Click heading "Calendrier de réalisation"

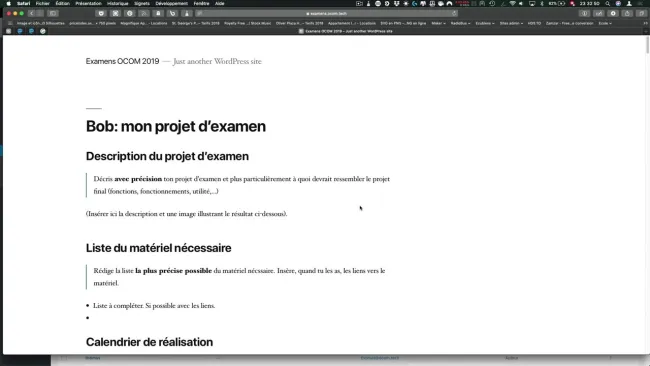click(x=149, y=342)
